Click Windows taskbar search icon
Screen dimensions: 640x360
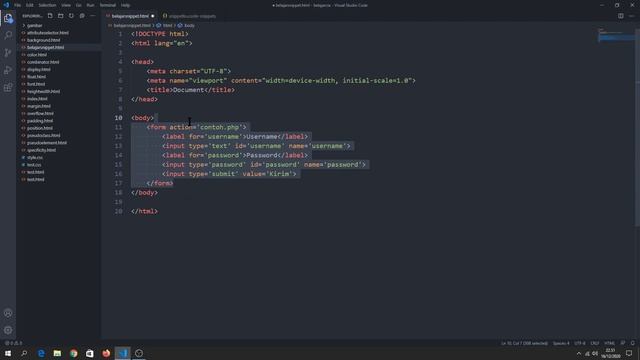point(24,353)
